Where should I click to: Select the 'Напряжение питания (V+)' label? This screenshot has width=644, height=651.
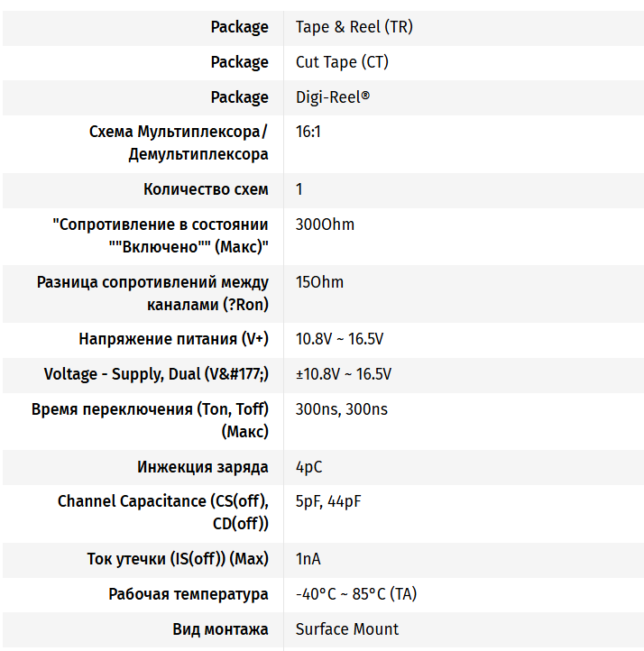(173, 339)
